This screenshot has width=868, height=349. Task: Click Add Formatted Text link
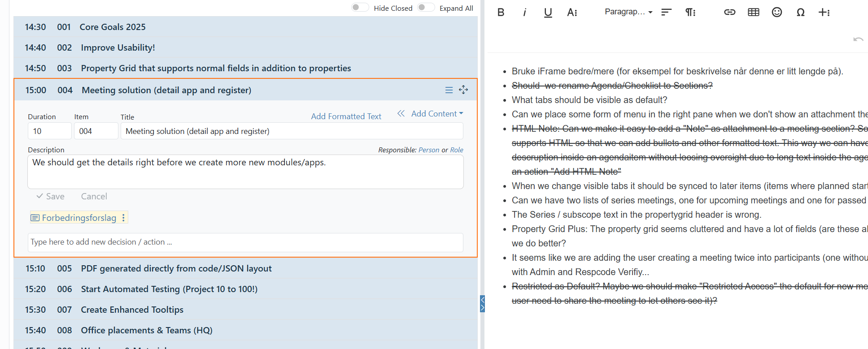[346, 116]
